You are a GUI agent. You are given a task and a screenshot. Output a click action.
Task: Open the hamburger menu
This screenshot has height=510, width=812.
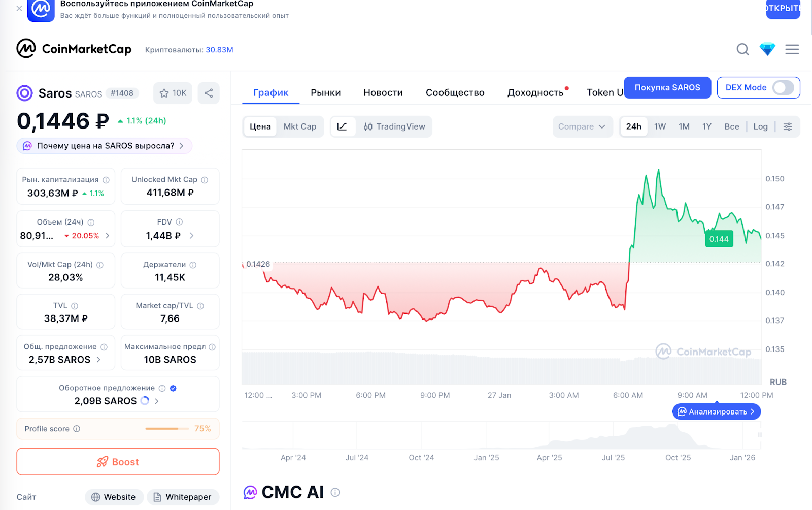[792, 49]
